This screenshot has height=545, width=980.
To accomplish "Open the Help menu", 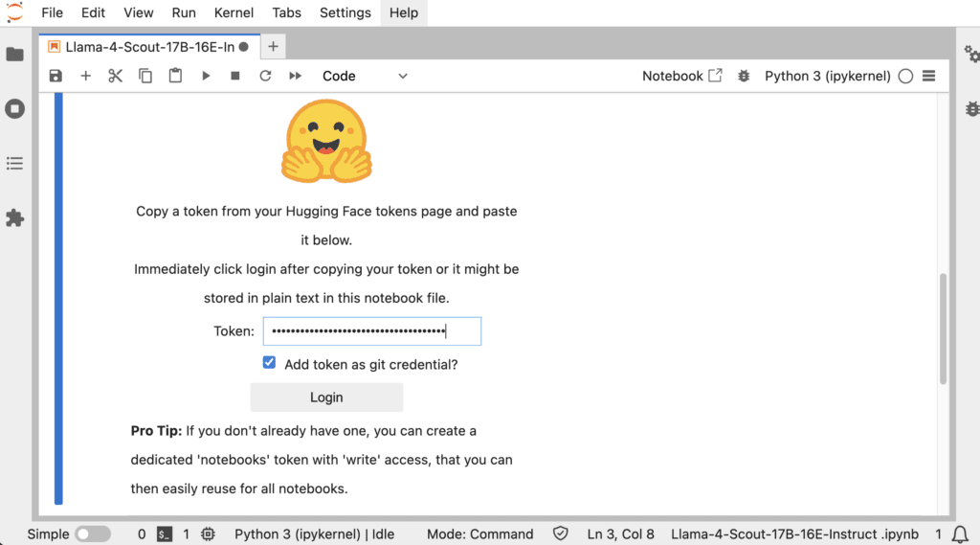I will pos(404,12).
